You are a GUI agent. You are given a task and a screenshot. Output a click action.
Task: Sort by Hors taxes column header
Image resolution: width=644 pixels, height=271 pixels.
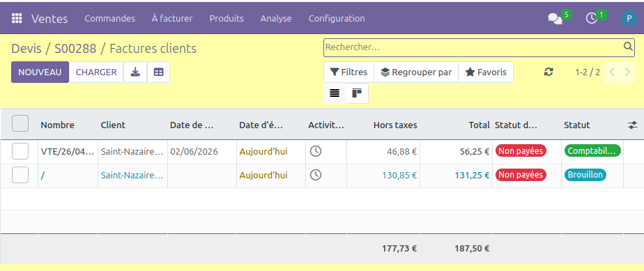pyautogui.click(x=395, y=125)
